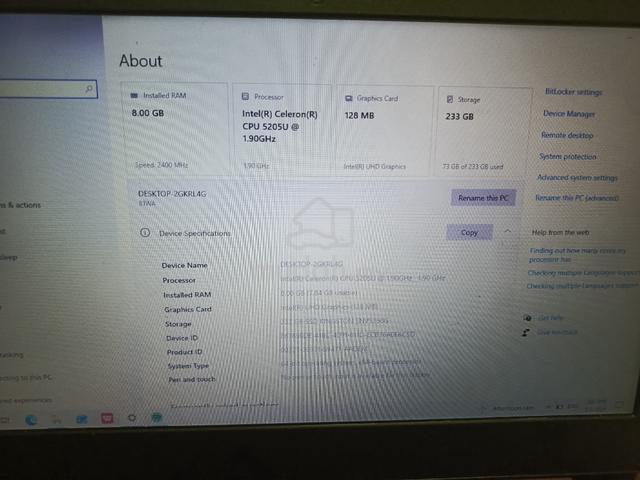Screen dimensions: 640x480
Task: Open the green round taskbar icon
Action: (157, 418)
